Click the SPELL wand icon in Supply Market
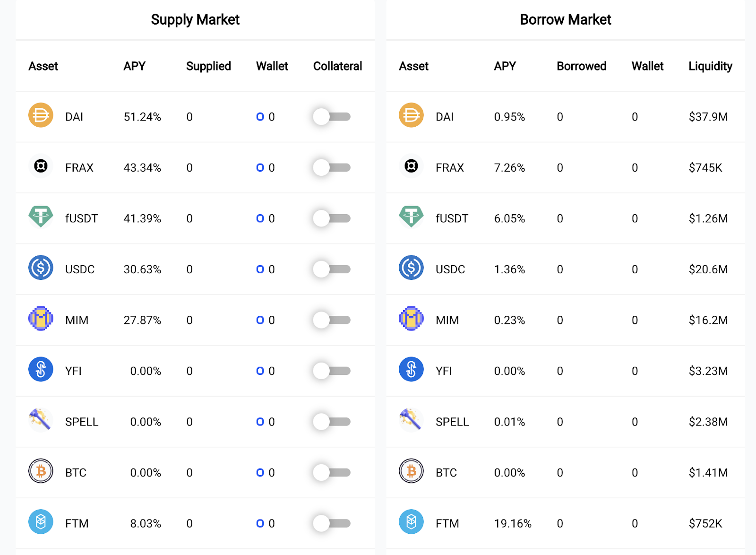 point(41,420)
